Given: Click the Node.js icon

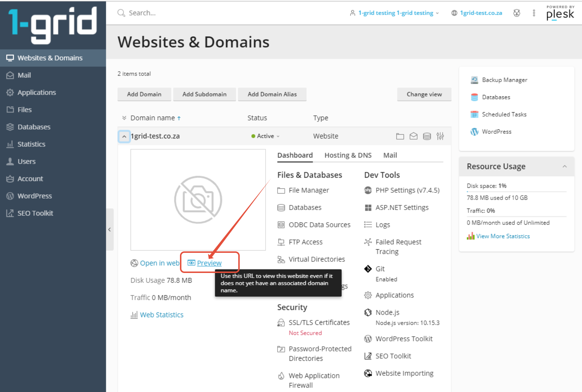Looking at the screenshot, I should click(368, 313).
